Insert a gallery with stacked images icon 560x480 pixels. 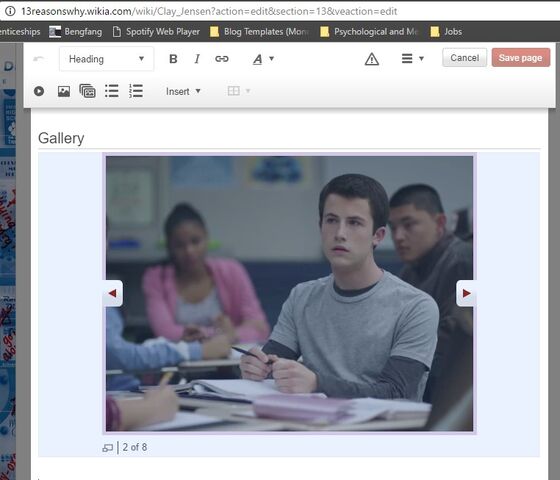[x=88, y=91]
